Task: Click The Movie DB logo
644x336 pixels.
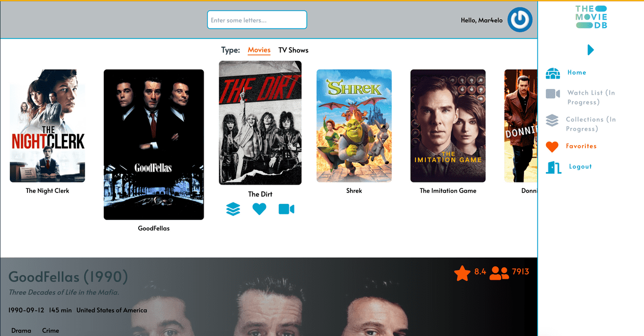Action: [591, 17]
